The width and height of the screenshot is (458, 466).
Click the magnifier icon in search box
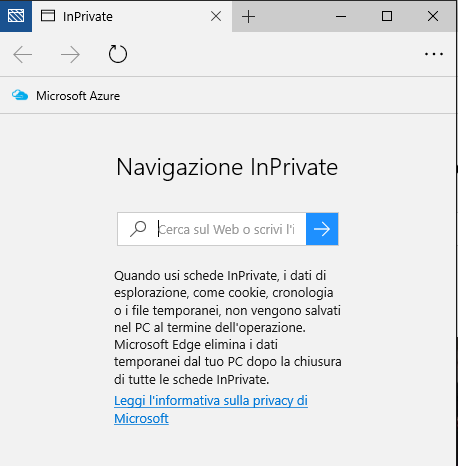click(138, 229)
